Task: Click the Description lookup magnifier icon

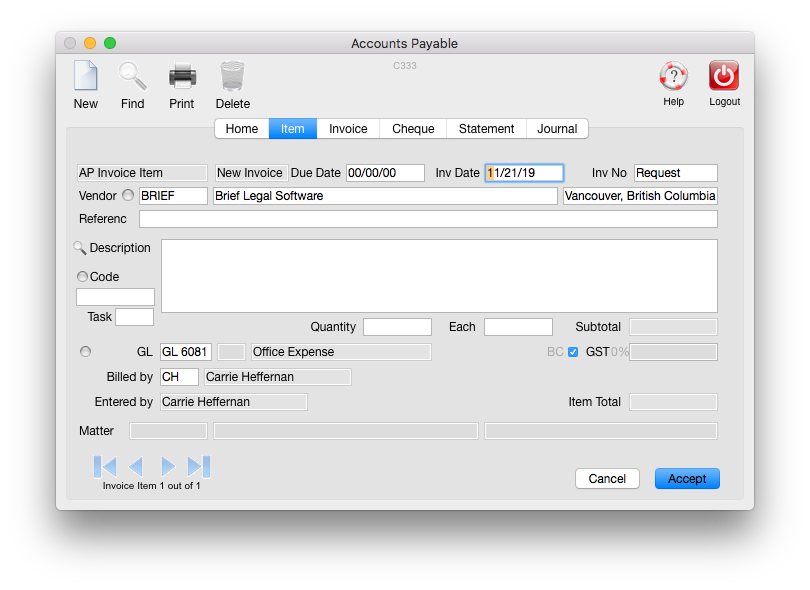Action: 80,248
